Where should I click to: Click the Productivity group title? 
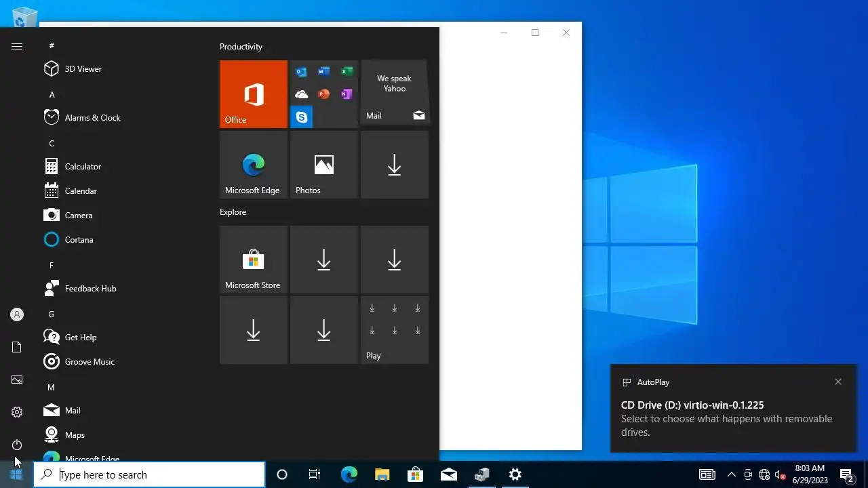click(241, 47)
